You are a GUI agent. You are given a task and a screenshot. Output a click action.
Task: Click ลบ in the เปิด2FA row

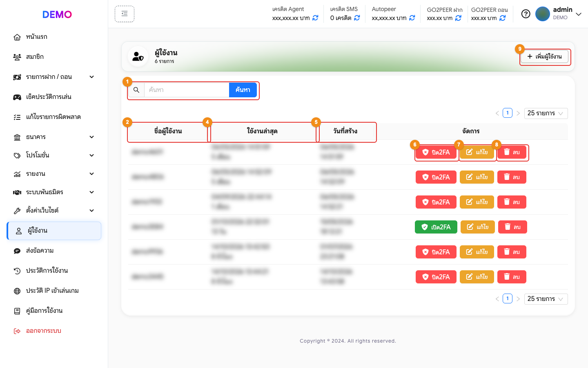(x=512, y=227)
